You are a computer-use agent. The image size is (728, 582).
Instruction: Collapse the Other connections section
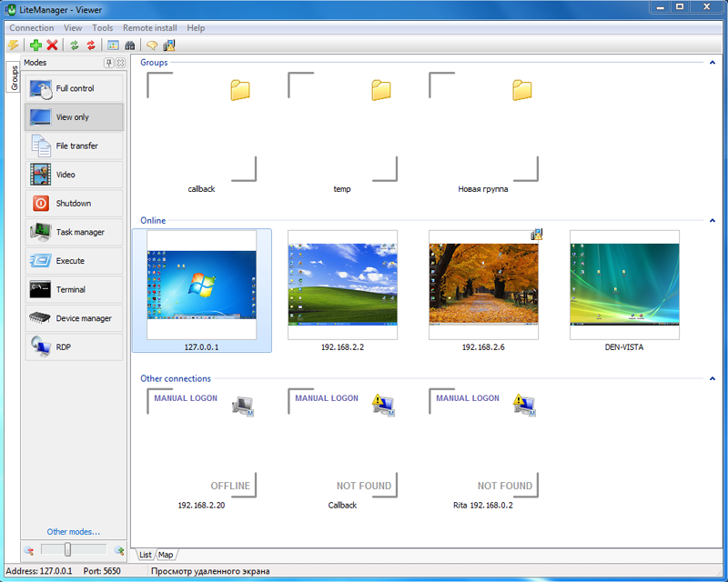[711, 378]
